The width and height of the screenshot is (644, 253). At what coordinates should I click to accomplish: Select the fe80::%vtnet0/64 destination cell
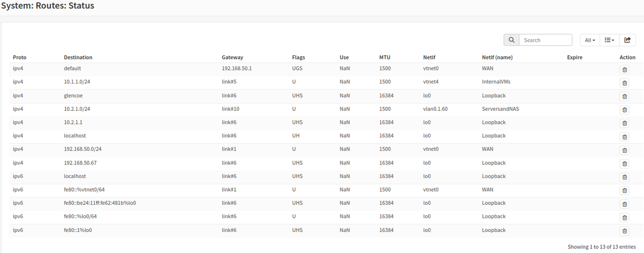[x=84, y=190]
